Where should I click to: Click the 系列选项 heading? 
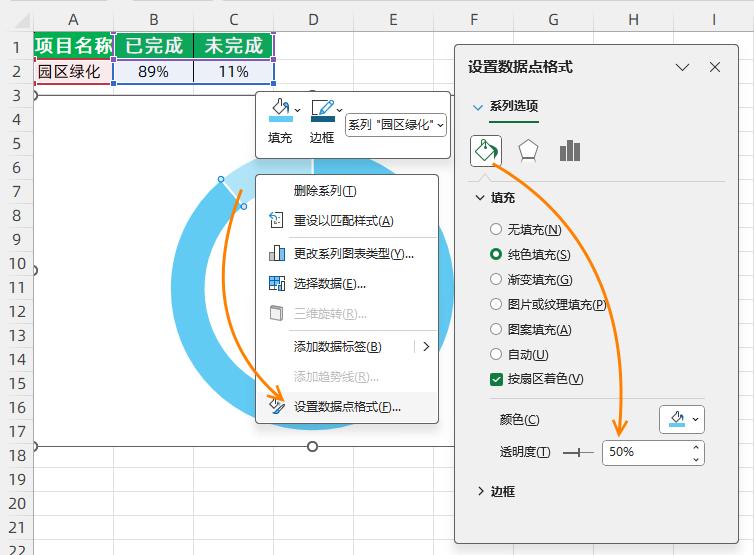pos(513,106)
